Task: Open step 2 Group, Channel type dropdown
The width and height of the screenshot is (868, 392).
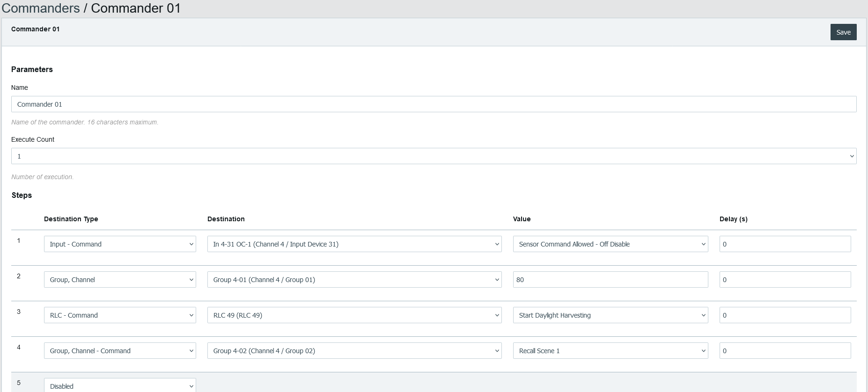Action: [x=120, y=280]
